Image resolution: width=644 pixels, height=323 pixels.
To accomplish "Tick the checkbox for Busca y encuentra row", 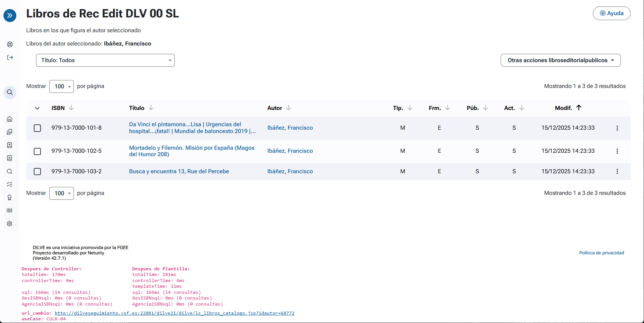I will pyautogui.click(x=38, y=171).
